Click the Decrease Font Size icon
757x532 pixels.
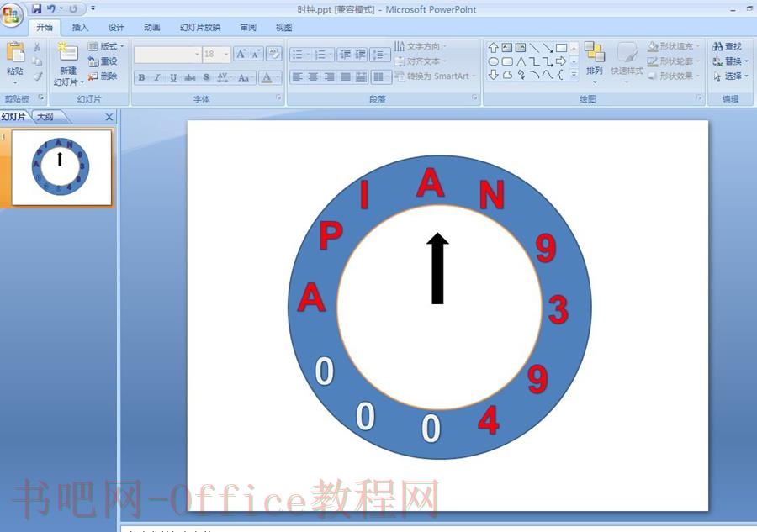point(256,54)
